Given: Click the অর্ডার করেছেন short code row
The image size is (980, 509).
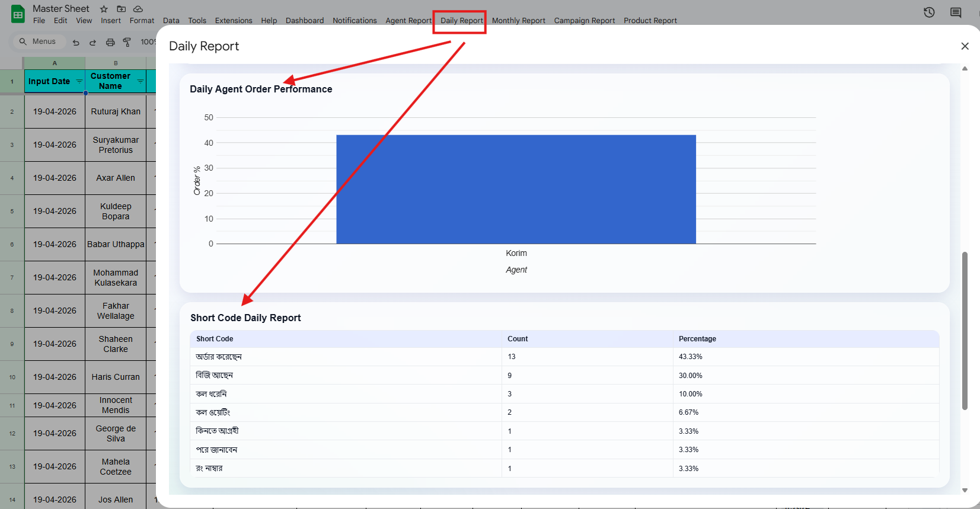Looking at the screenshot, I should pos(564,357).
